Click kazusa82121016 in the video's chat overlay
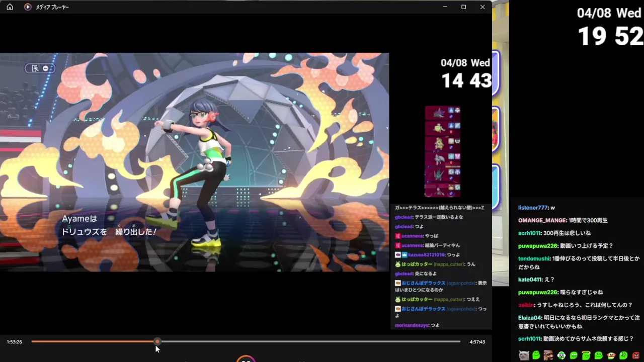 pyautogui.click(x=427, y=255)
